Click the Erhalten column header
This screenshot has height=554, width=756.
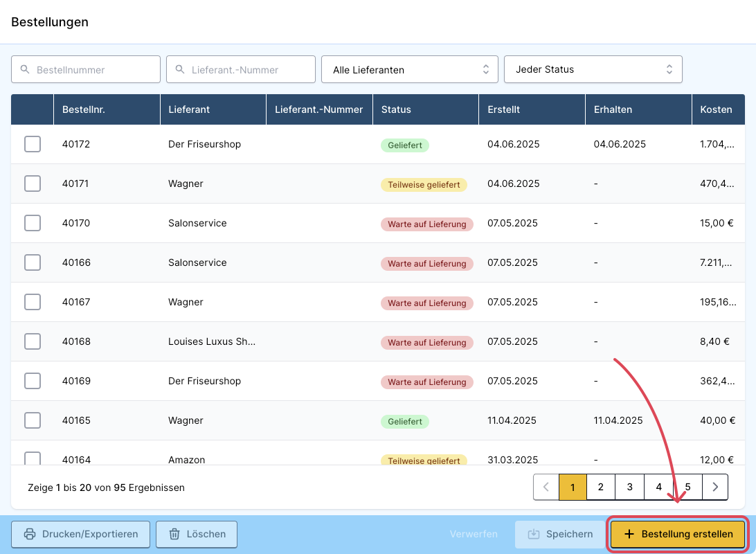[x=639, y=109]
